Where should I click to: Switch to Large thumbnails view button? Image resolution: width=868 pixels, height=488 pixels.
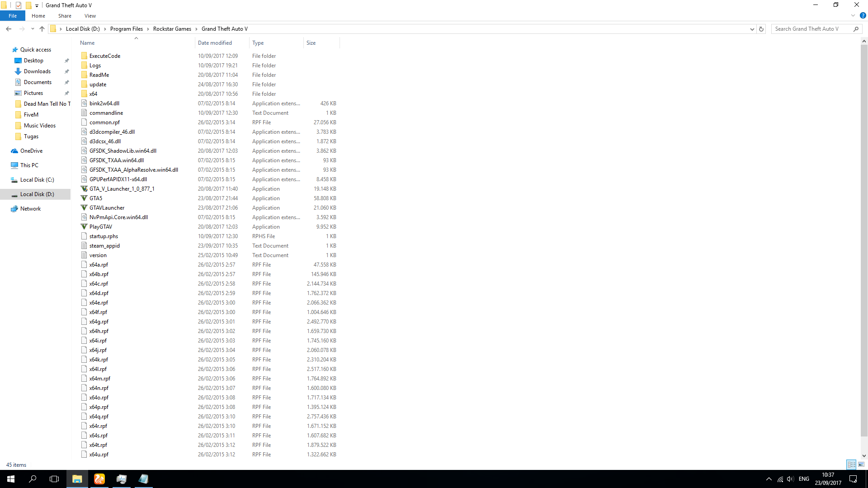pyautogui.click(x=861, y=465)
